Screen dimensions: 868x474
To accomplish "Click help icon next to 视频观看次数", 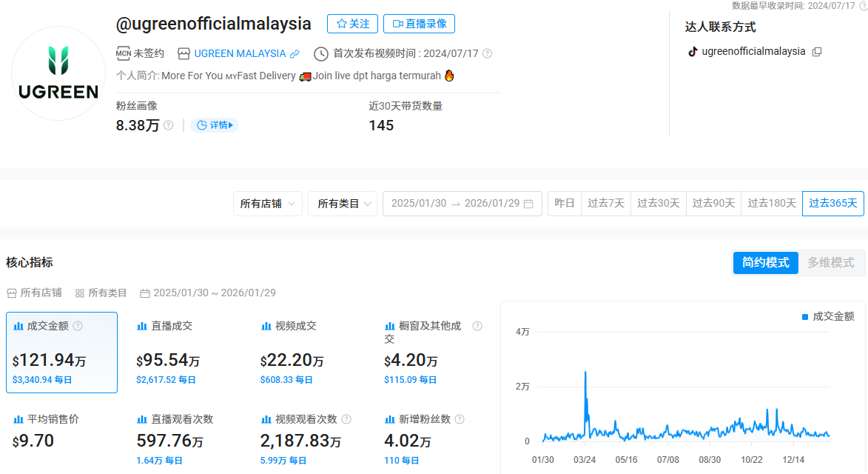I will [x=346, y=419].
